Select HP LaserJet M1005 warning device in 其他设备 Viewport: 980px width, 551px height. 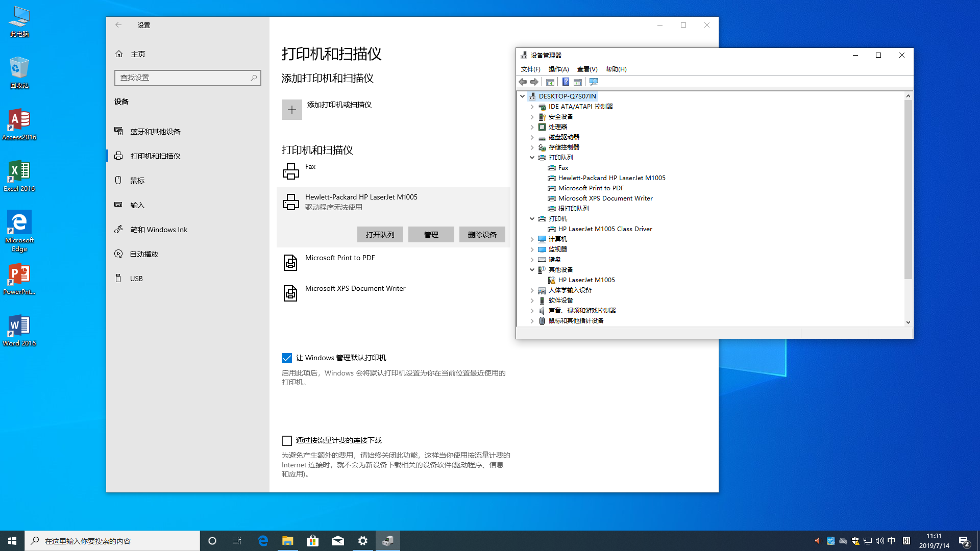click(x=586, y=280)
